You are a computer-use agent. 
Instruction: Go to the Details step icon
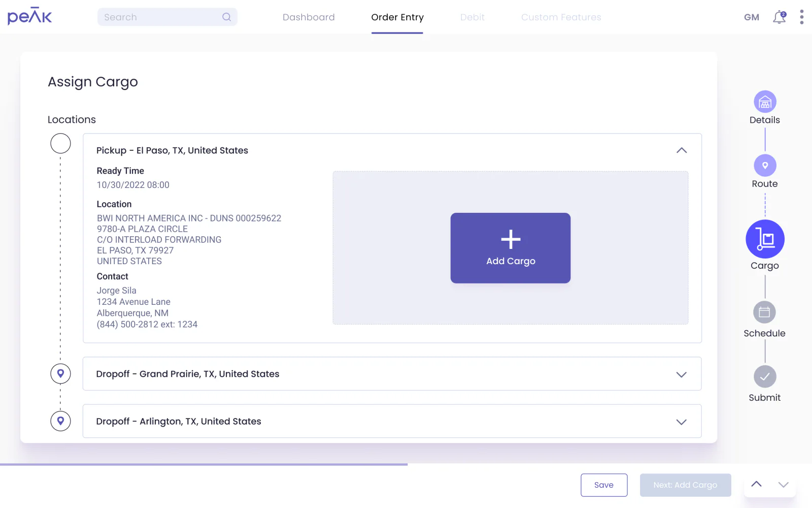[x=765, y=102]
